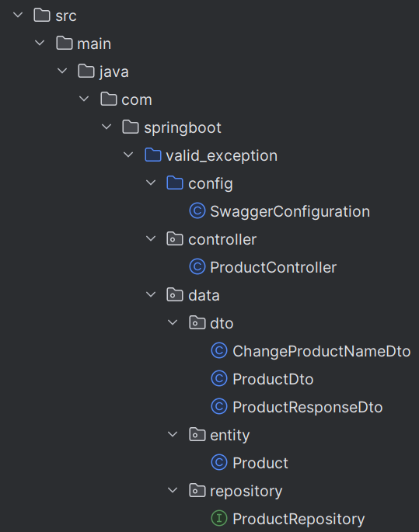
Task: Click the SwaggerConfiguration class icon
Action: point(197,211)
